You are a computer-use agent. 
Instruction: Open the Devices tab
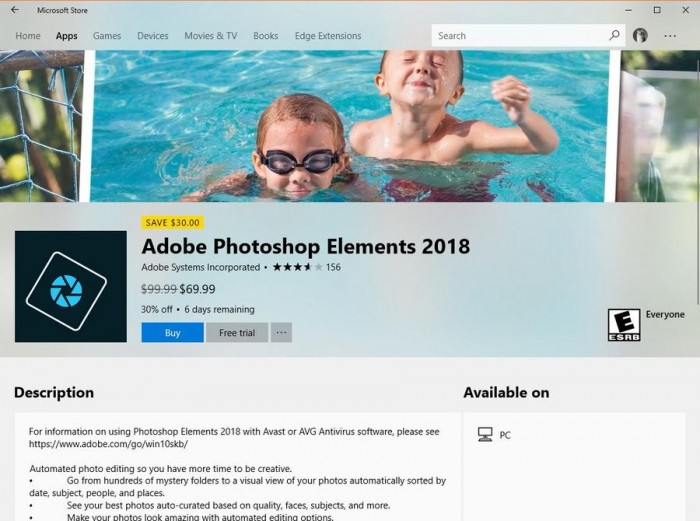tap(153, 36)
